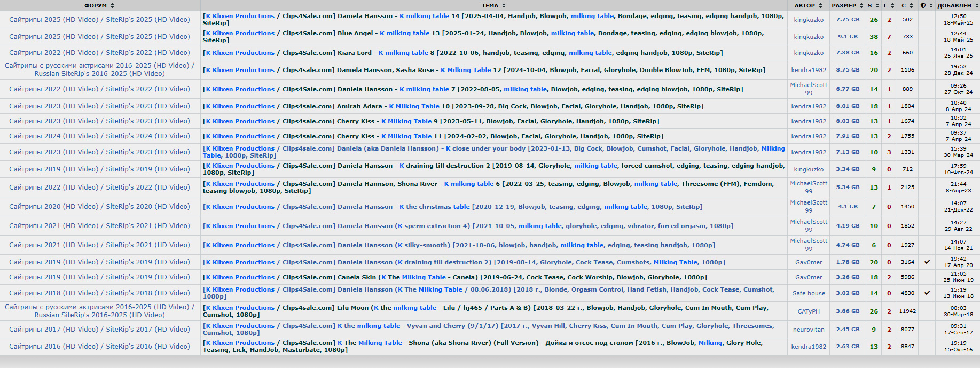Download the 4.74 GB torrent

coord(848,245)
